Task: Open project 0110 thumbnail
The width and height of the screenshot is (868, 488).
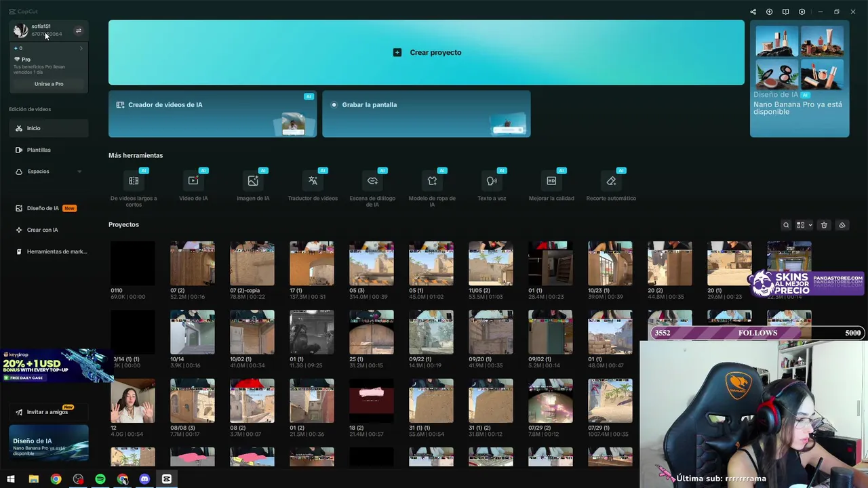Action: point(133,264)
